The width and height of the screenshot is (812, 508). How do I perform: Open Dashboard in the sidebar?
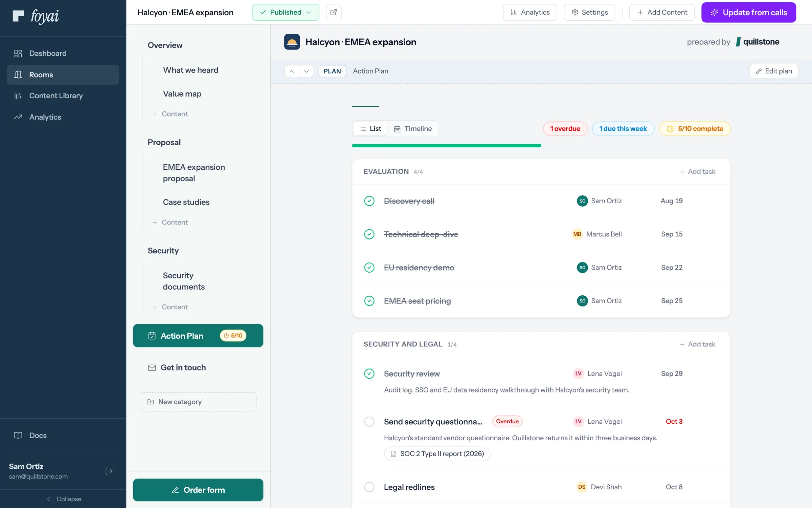63,53
